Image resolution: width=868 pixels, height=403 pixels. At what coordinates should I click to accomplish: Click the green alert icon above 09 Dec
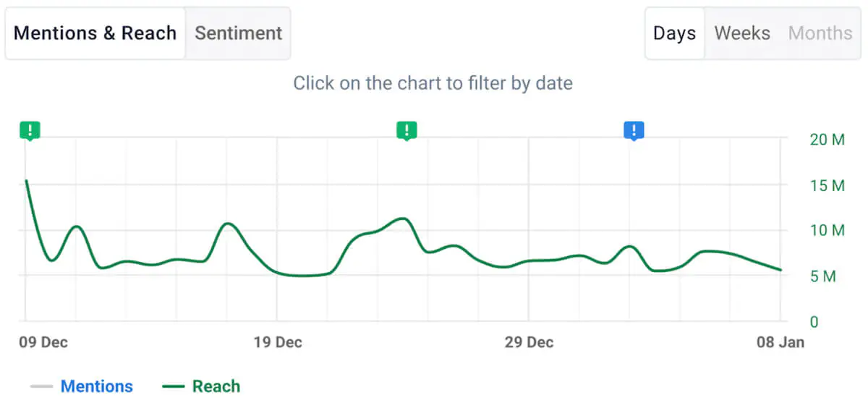(x=30, y=131)
